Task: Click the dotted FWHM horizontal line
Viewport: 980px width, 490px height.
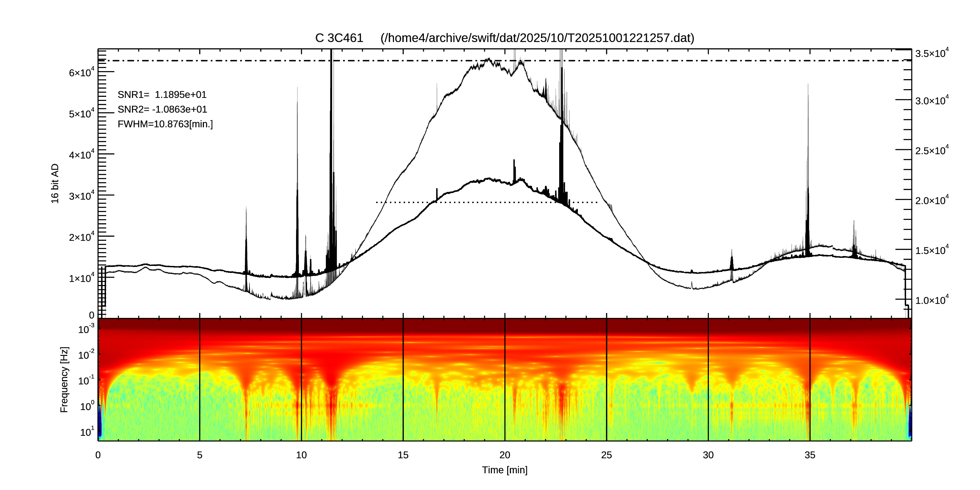Action: coord(487,203)
